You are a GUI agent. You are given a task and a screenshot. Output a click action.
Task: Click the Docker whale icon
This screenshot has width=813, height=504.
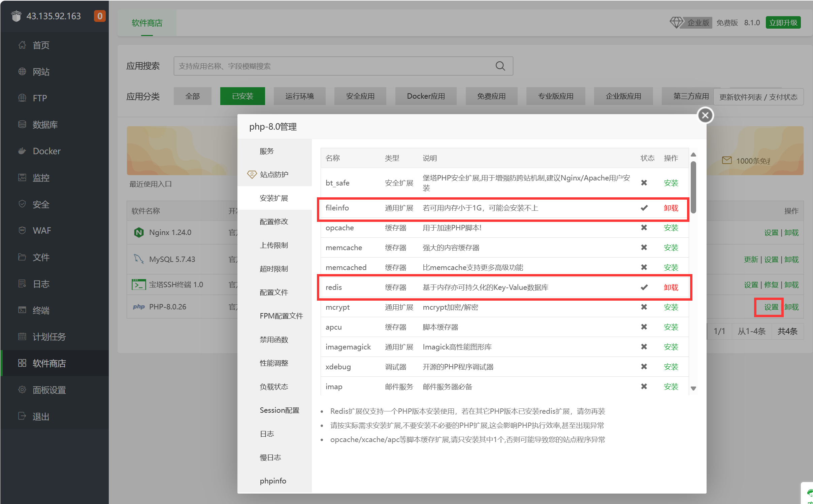click(x=22, y=151)
